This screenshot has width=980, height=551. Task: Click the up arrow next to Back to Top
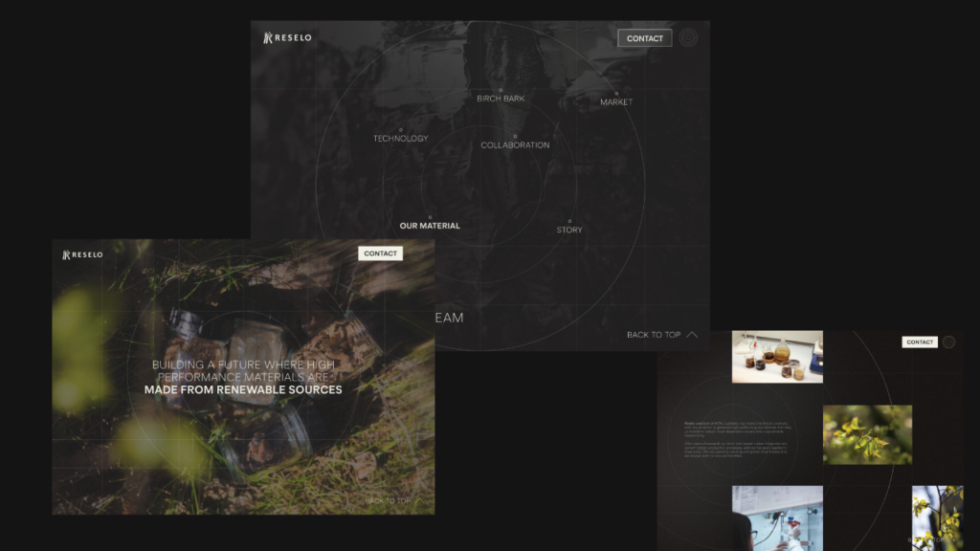692,335
